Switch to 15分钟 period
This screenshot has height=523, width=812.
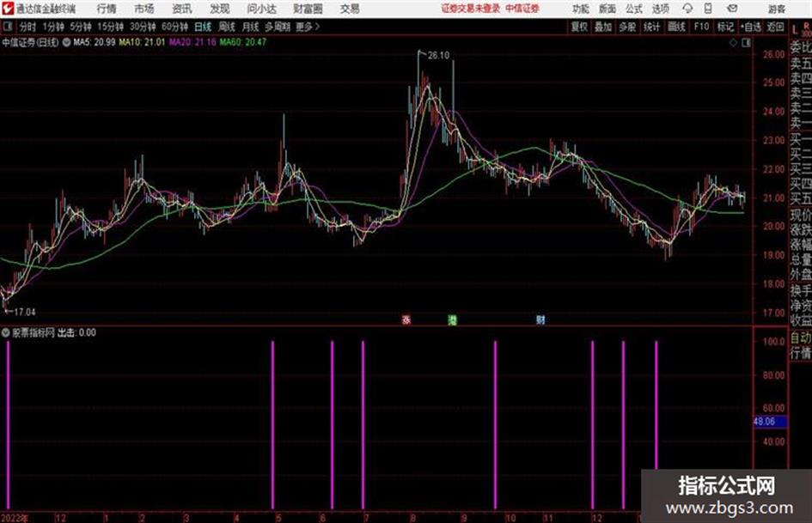coord(111,27)
